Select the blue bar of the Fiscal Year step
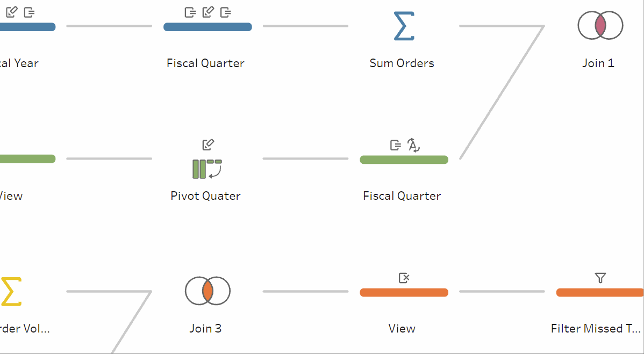Screen dimensions: 644x354 [x=27, y=27]
